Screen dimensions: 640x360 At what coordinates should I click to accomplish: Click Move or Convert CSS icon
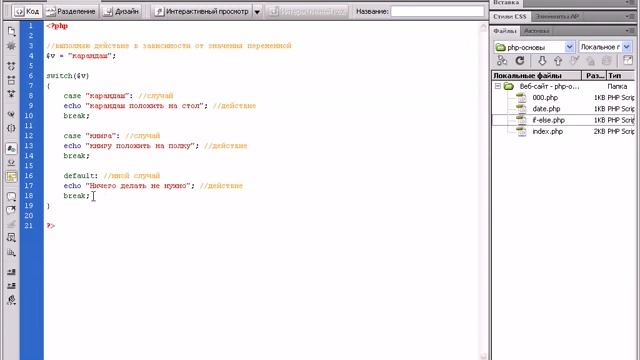click(11, 253)
